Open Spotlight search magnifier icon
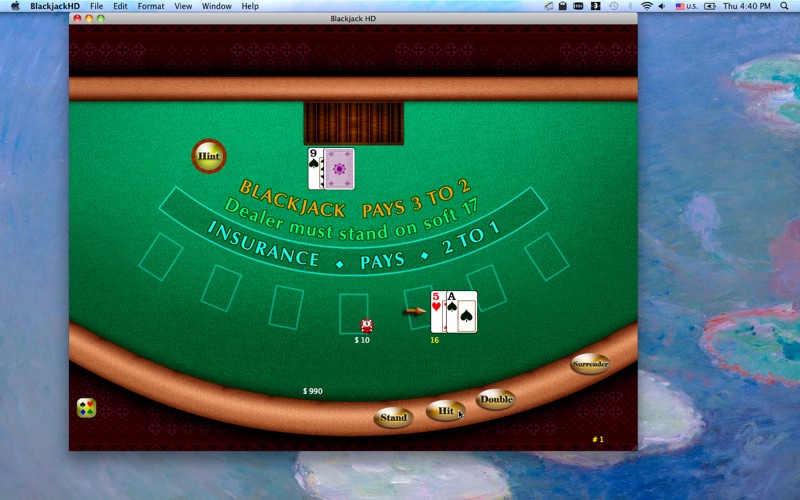This screenshot has height=500, width=800. click(x=784, y=6)
